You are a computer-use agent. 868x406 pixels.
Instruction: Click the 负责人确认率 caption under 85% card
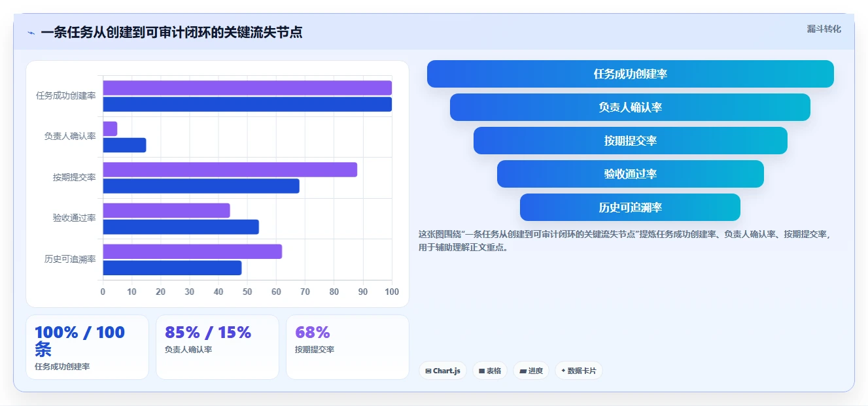tap(188, 350)
